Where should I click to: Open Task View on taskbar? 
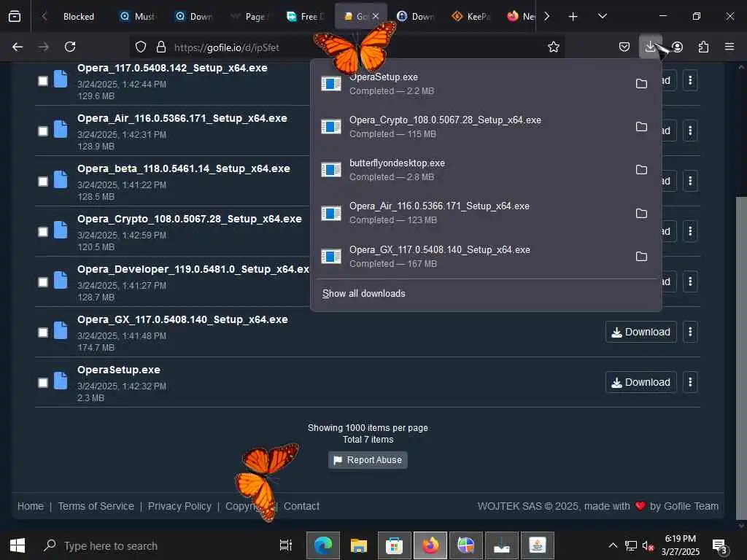[286, 545]
